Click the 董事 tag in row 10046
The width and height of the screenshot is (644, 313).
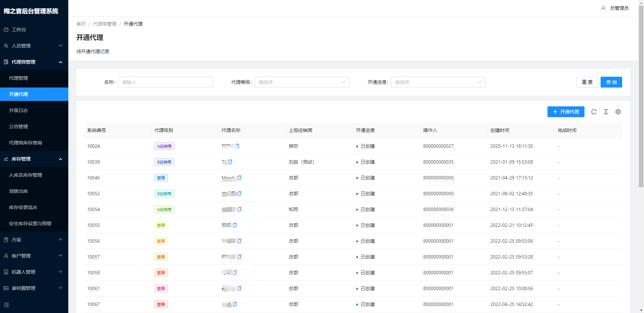[x=161, y=178]
